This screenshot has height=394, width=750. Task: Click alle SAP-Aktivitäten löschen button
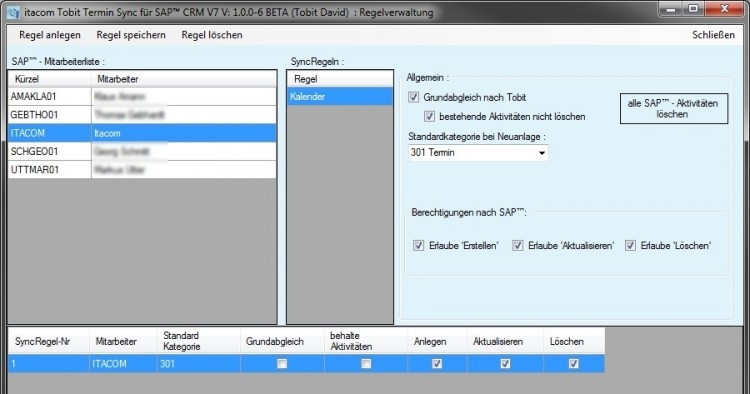tap(673, 109)
